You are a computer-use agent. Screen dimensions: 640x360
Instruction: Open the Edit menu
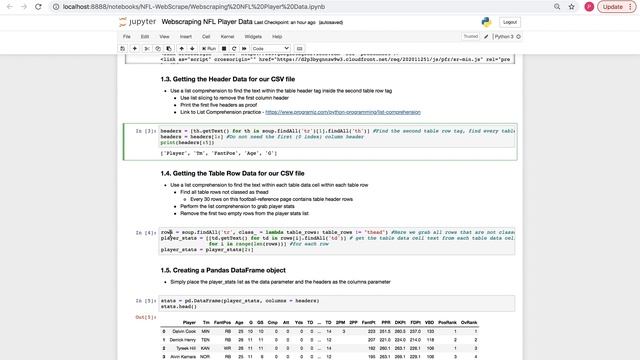145,36
